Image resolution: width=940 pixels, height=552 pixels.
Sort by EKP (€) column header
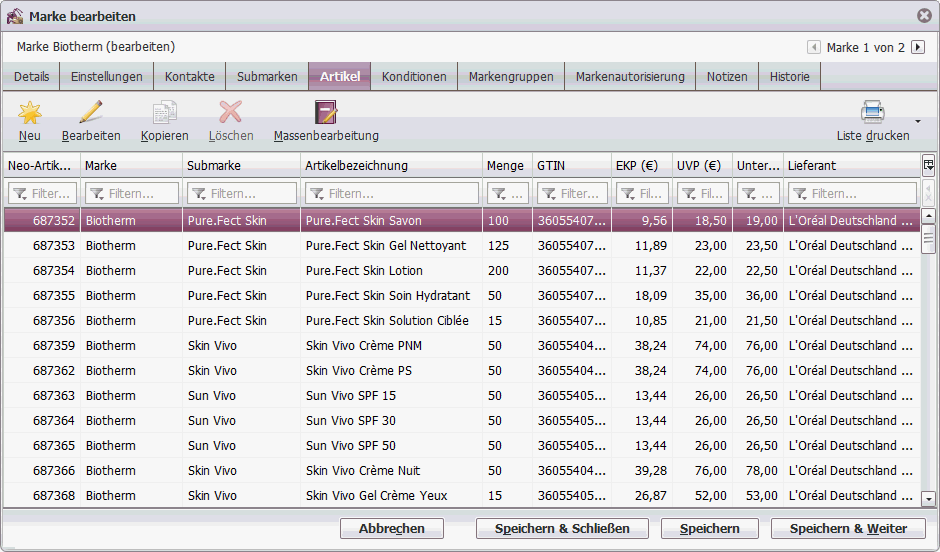[x=642, y=165]
